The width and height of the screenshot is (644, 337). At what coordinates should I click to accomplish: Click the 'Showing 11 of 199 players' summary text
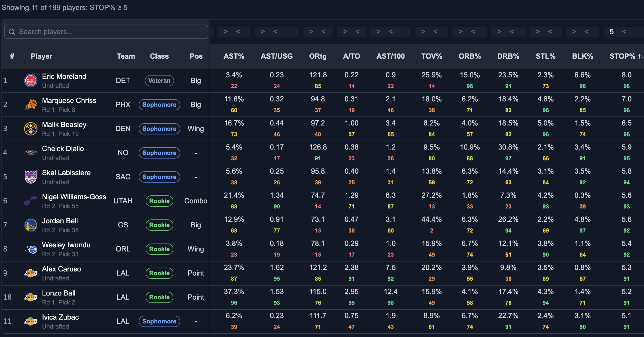[x=64, y=8]
